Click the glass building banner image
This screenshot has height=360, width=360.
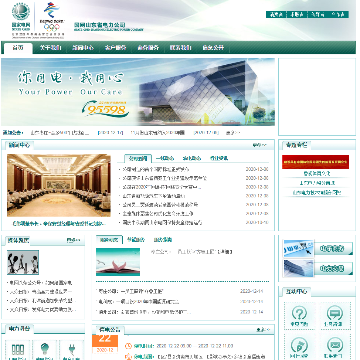coord(207,92)
